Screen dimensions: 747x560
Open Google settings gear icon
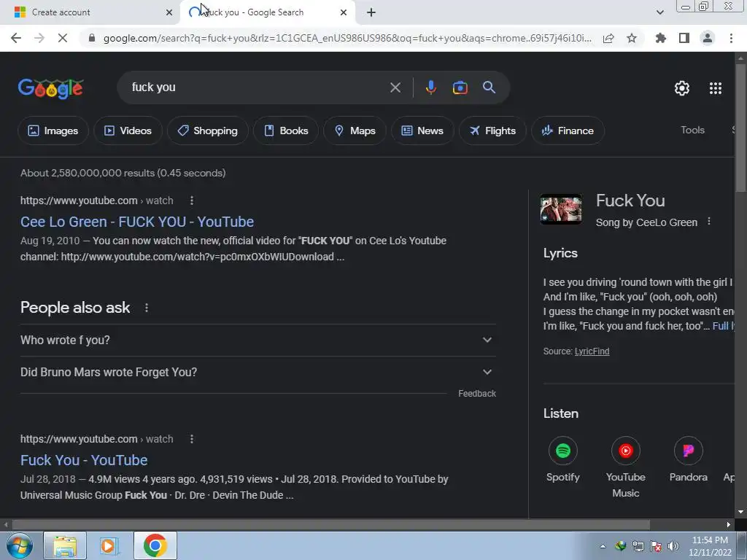pos(682,88)
